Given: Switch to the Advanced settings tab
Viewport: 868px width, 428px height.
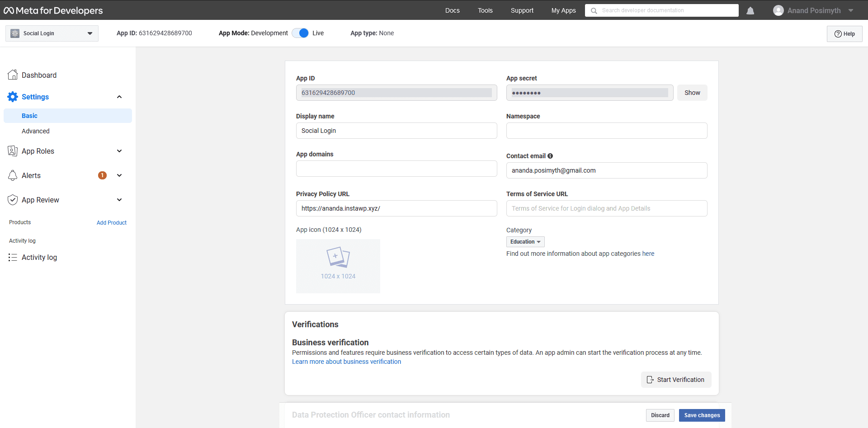Looking at the screenshot, I should 35,131.
